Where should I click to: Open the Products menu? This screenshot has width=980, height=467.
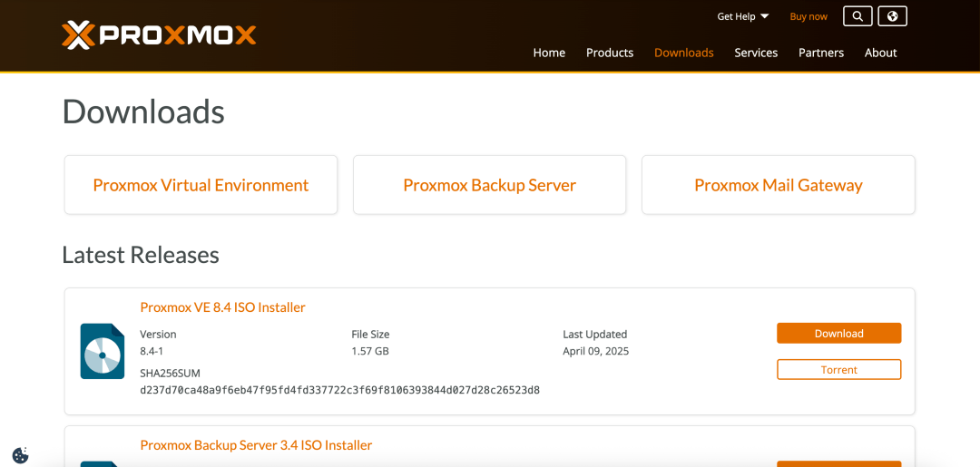[610, 54]
